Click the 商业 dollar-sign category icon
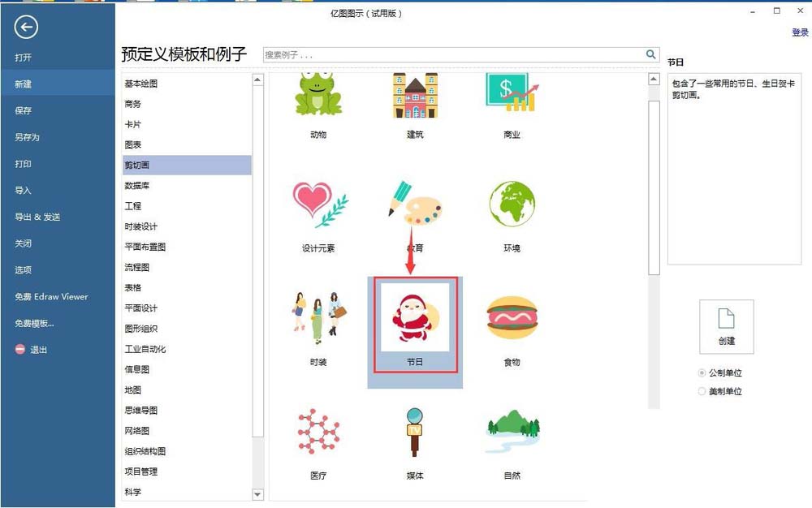Viewport: 812px width, 508px height. tap(511, 93)
